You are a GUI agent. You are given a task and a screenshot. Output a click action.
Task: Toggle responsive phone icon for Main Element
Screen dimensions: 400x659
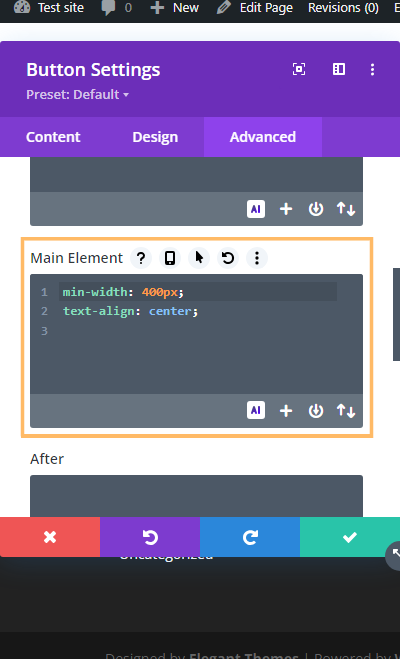point(170,258)
